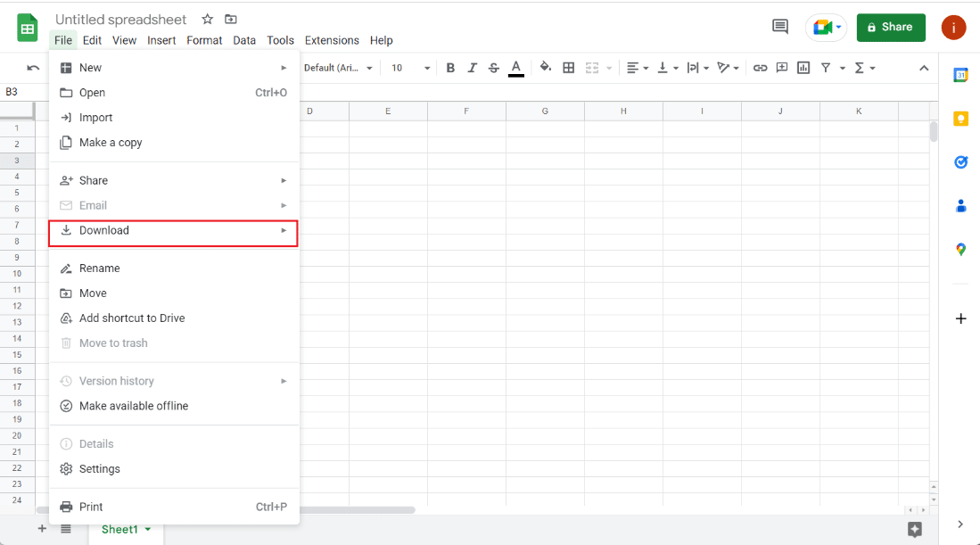Choose Rename from File menu

(174, 268)
